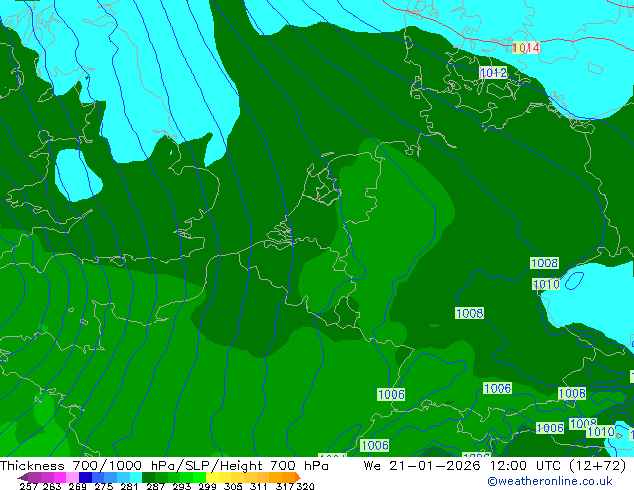The image size is (634, 490).
Task: Select the pure yellow legend swatch above 299
Action: [212, 477]
